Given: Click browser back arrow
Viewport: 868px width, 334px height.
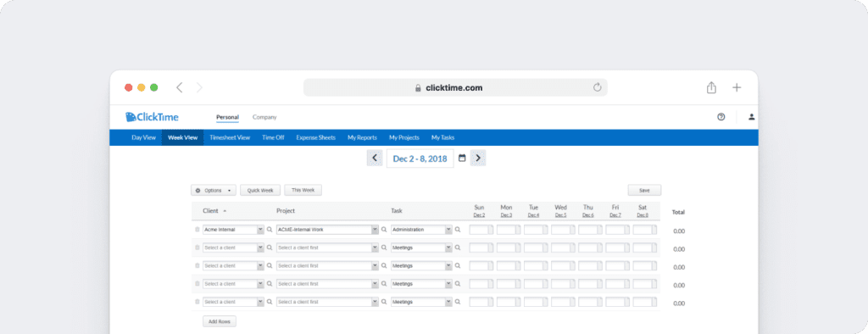Looking at the screenshot, I should coord(180,87).
